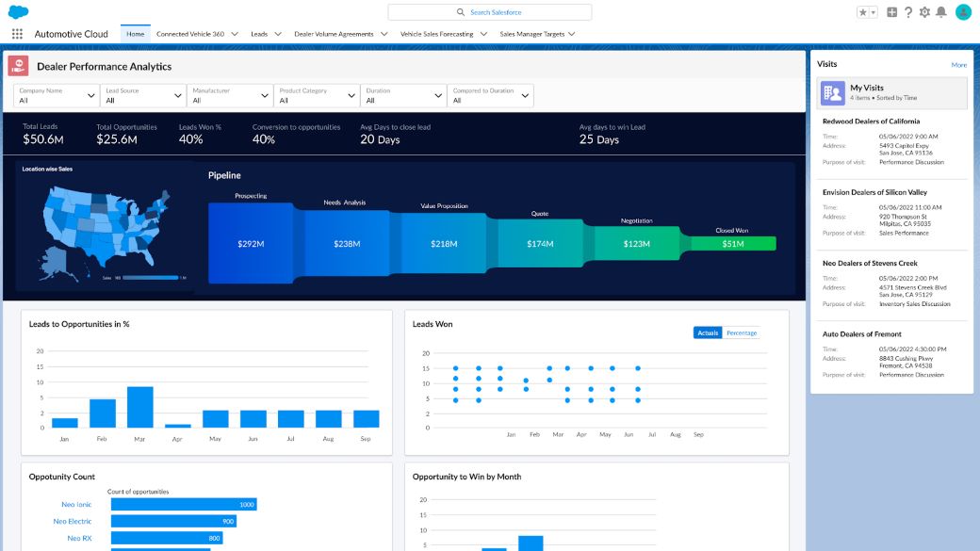Open Setup via the gear icon
Screen dimensions: 980x551
tap(924, 11)
